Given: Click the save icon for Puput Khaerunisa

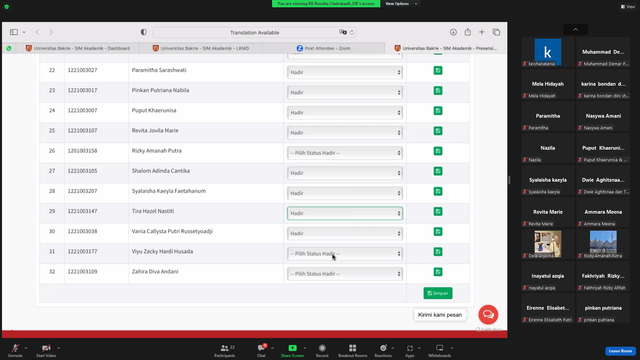Looking at the screenshot, I should click(438, 111).
